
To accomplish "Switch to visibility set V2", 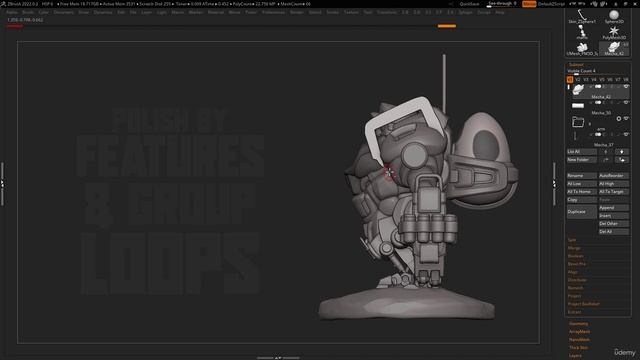I will [578, 80].
